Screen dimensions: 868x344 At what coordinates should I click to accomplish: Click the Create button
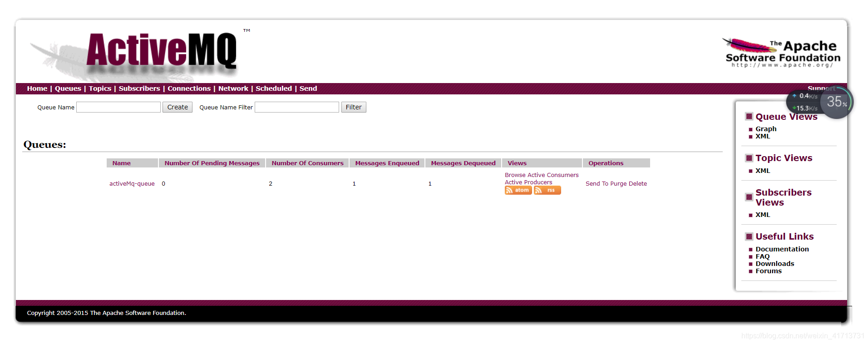[x=178, y=107]
